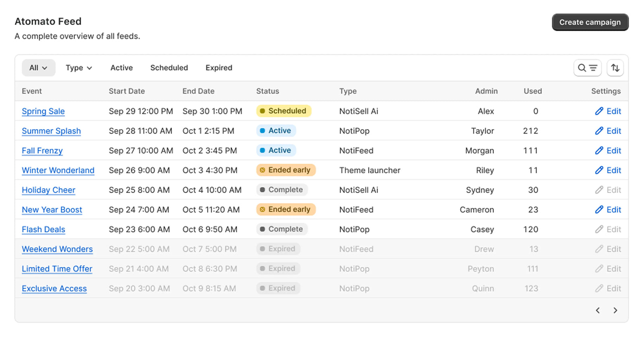Click Expired badge for Exclusive Access
The width and height of the screenshot is (644, 339).
pos(278,289)
